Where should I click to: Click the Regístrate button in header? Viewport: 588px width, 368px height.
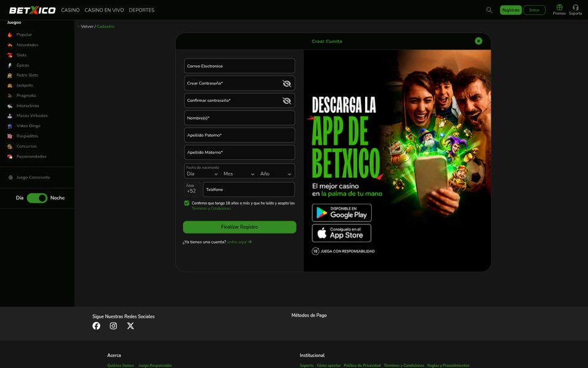[x=511, y=10]
